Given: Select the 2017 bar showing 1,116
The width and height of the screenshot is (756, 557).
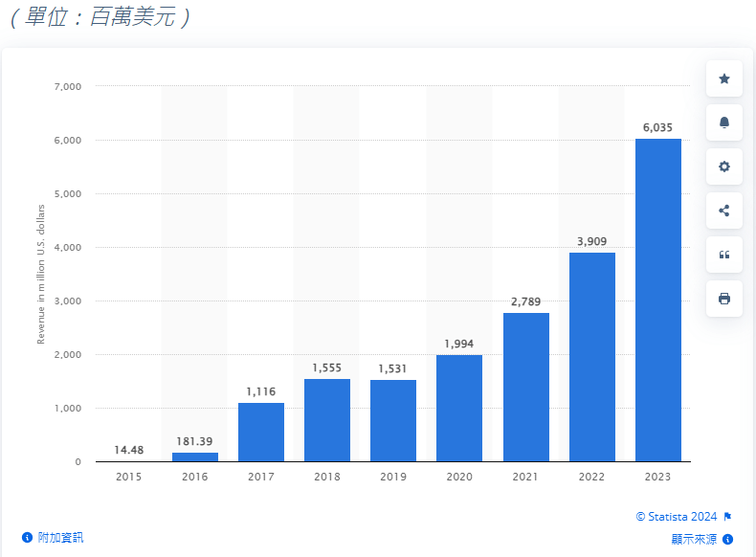Looking at the screenshot, I should 261,433.
